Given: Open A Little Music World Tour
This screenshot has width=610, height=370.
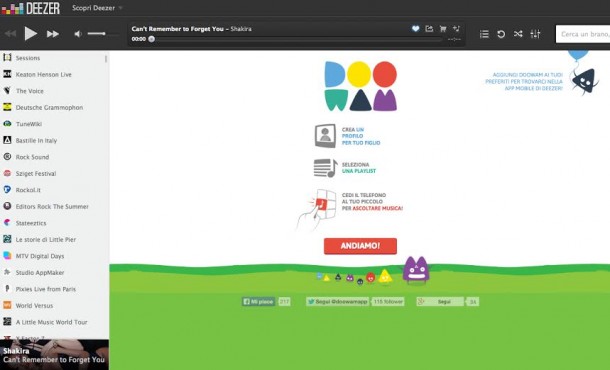Looking at the screenshot, I should [51, 322].
